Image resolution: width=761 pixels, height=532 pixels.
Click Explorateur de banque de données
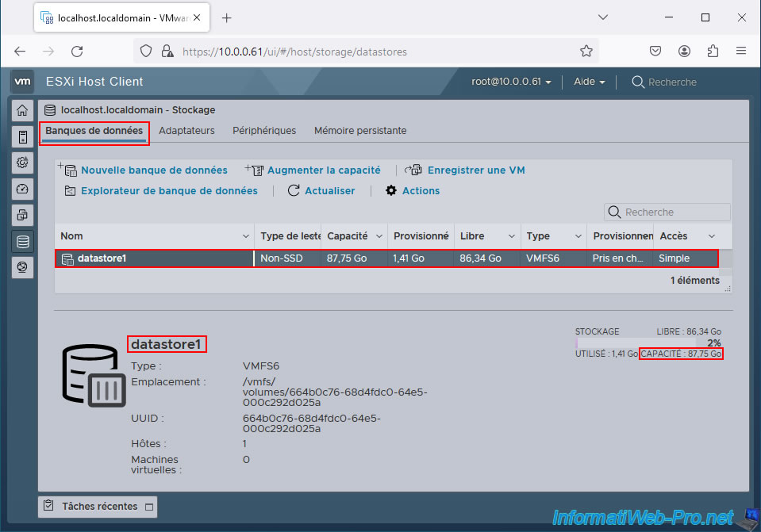click(x=168, y=191)
